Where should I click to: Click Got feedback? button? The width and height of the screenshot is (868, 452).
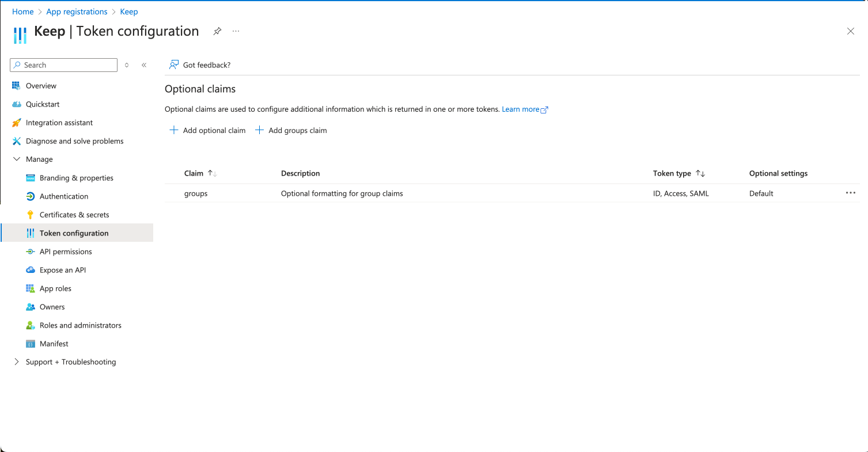click(x=200, y=65)
